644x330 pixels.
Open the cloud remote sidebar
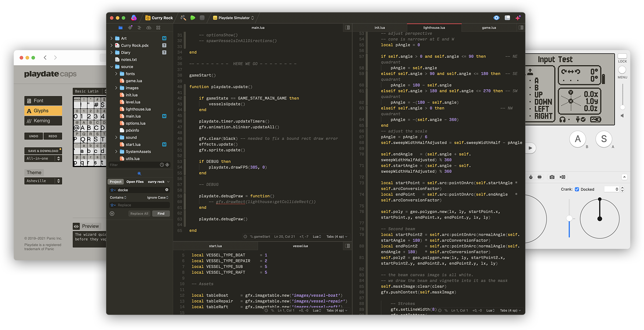tap(149, 28)
